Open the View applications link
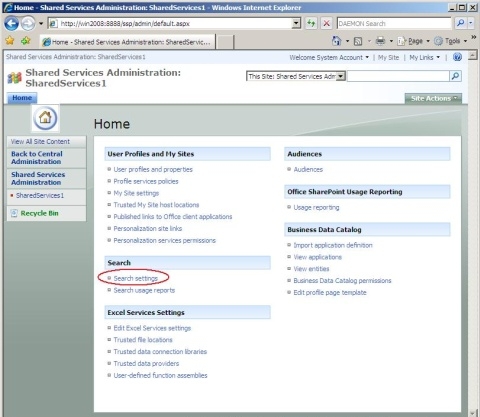The height and width of the screenshot is (417, 480). (317, 257)
